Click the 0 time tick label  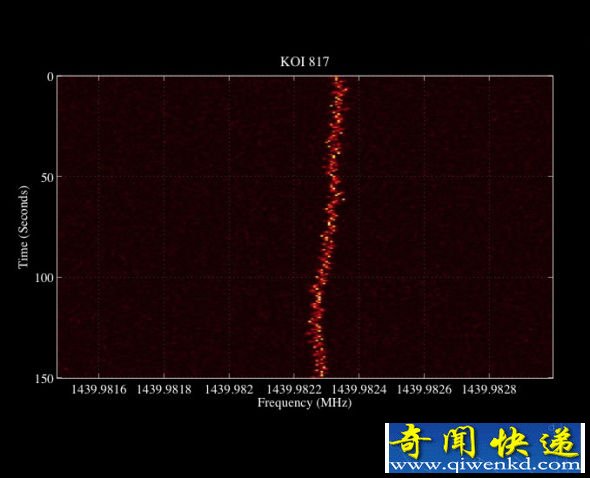pos(50,76)
